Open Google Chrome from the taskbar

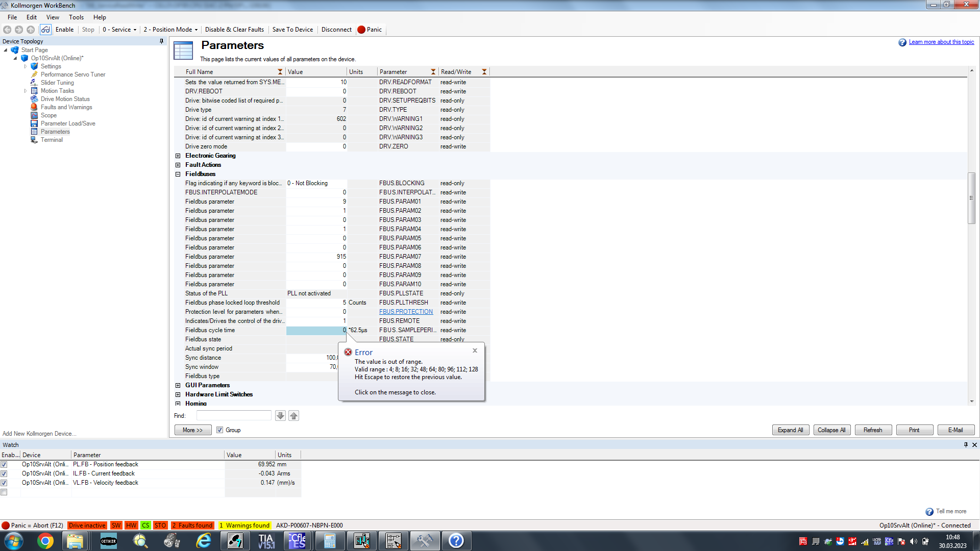[x=45, y=541]
